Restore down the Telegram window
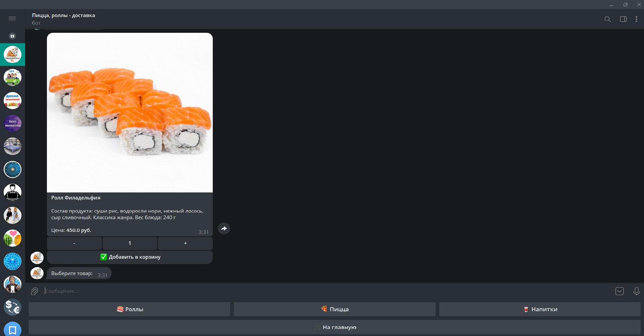This screenshot has height=336, width=644. 625,5
